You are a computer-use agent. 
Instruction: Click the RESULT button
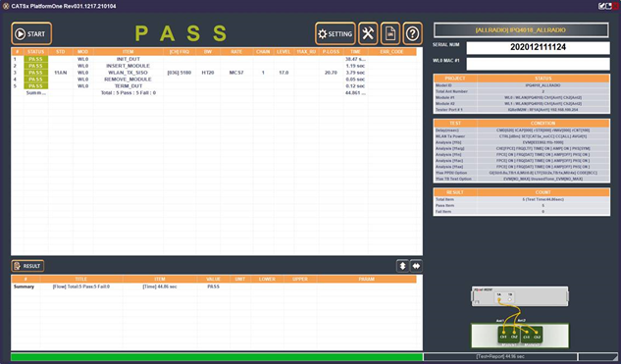coord(27,266)
